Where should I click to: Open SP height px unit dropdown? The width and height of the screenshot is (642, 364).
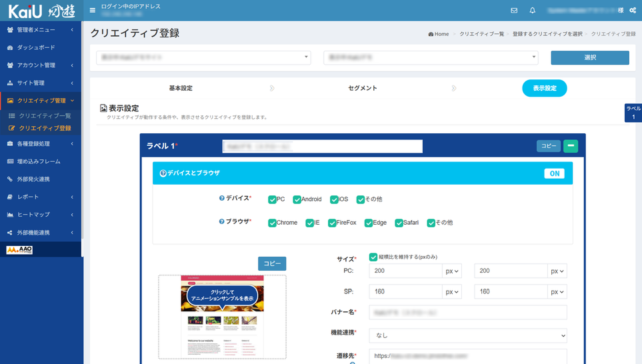click(557, 292)
